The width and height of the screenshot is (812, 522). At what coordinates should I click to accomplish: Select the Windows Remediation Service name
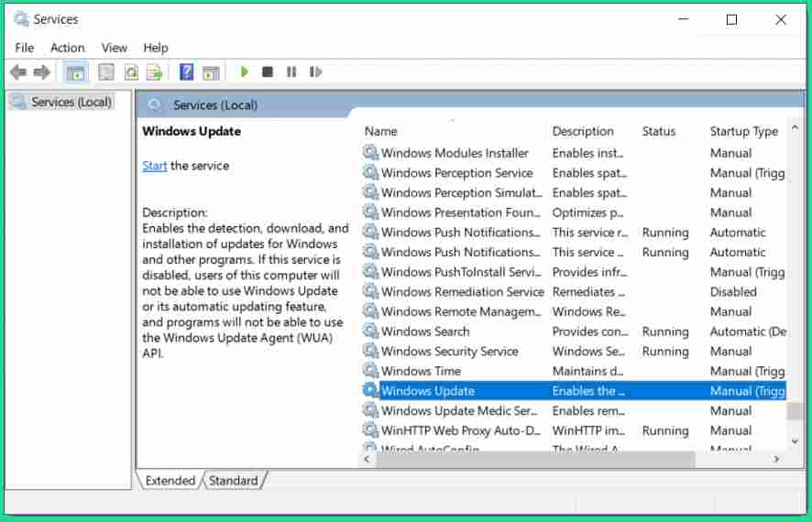pos(463,292)
